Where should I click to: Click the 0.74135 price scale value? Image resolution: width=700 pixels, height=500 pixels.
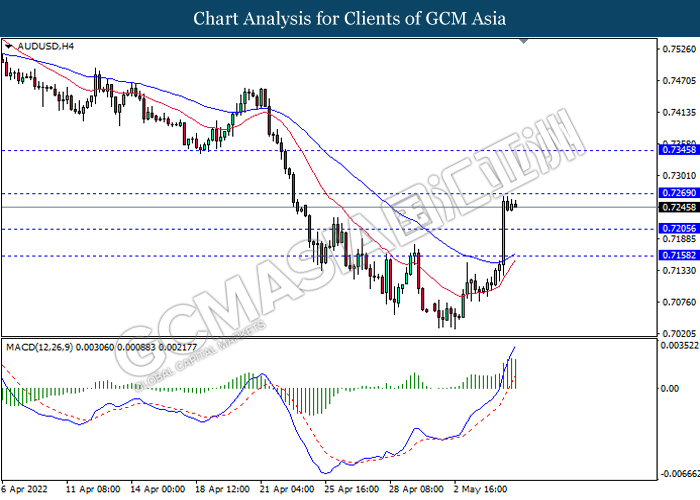(679, 112)
